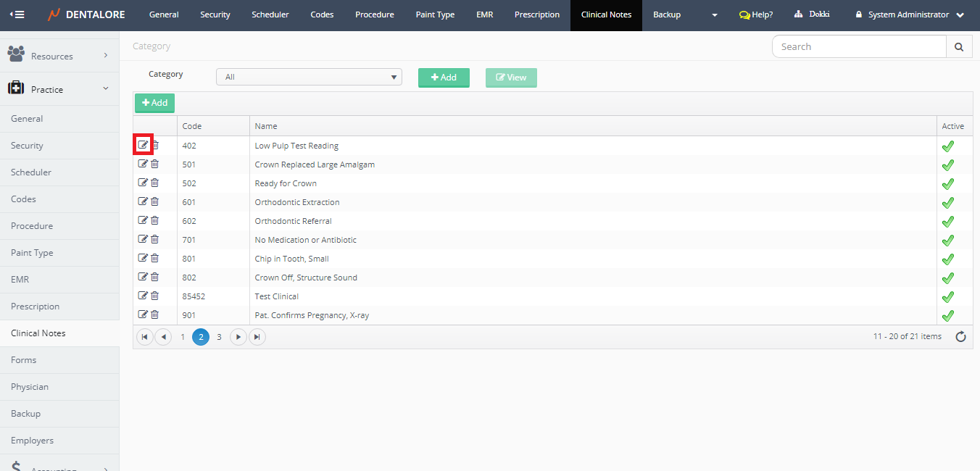Toggle Active checkmark for code 901
Viewport: 980px width, 471px height.
947,315
